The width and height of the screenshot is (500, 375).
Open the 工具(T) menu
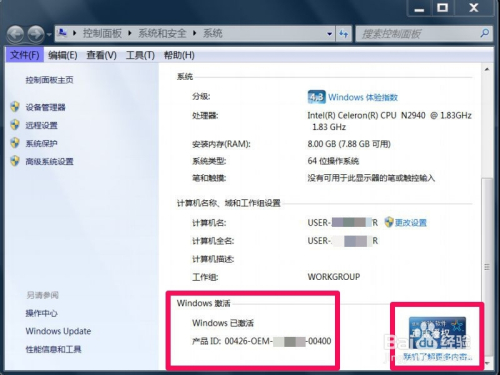[140, 55]
